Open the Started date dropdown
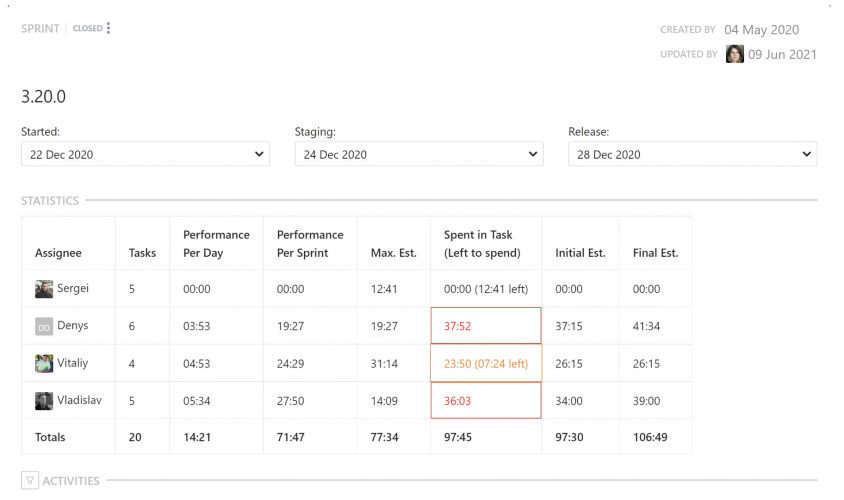Viewport: 844px width, 500px height. click(x=145, y=154)
